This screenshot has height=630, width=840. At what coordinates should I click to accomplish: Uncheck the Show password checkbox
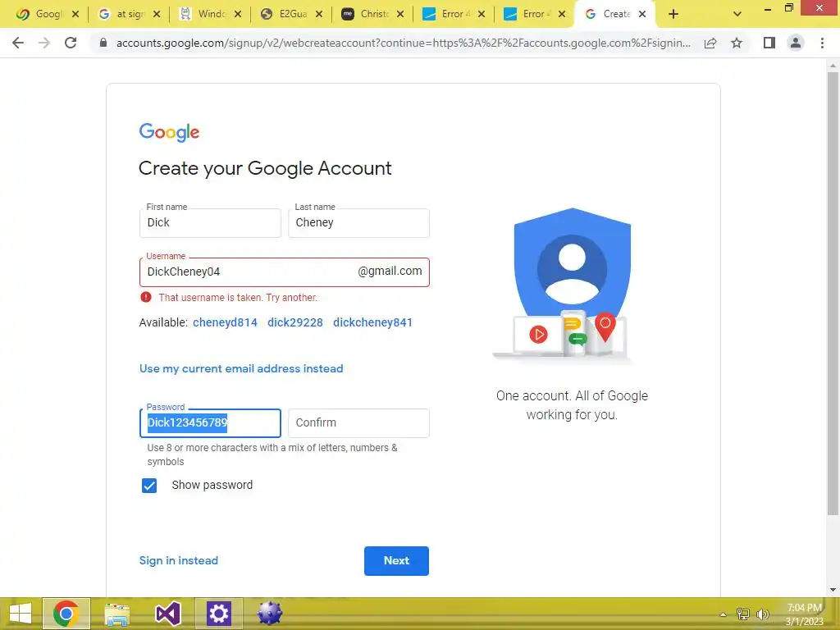click(149, 486)
